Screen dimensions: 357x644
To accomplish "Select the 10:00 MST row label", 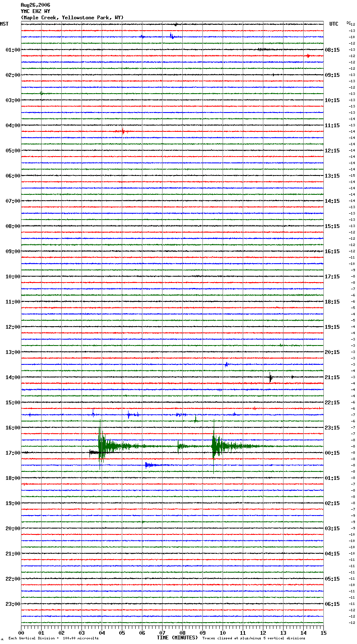I will [x=13, y=277].
